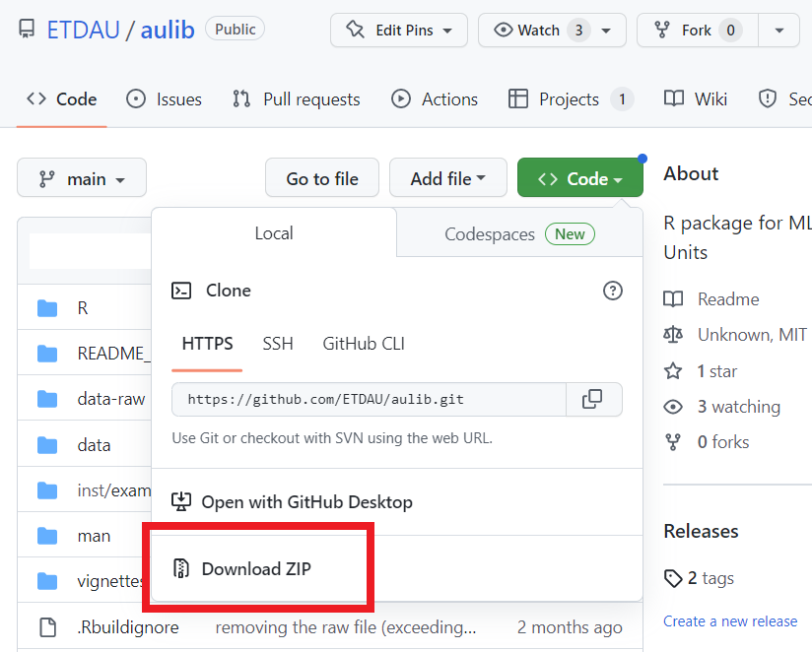This screenshot has height=652, width=812.
Task: Select the Local tab in the popup
Action: pyautogui.click(x=274, y=232)
